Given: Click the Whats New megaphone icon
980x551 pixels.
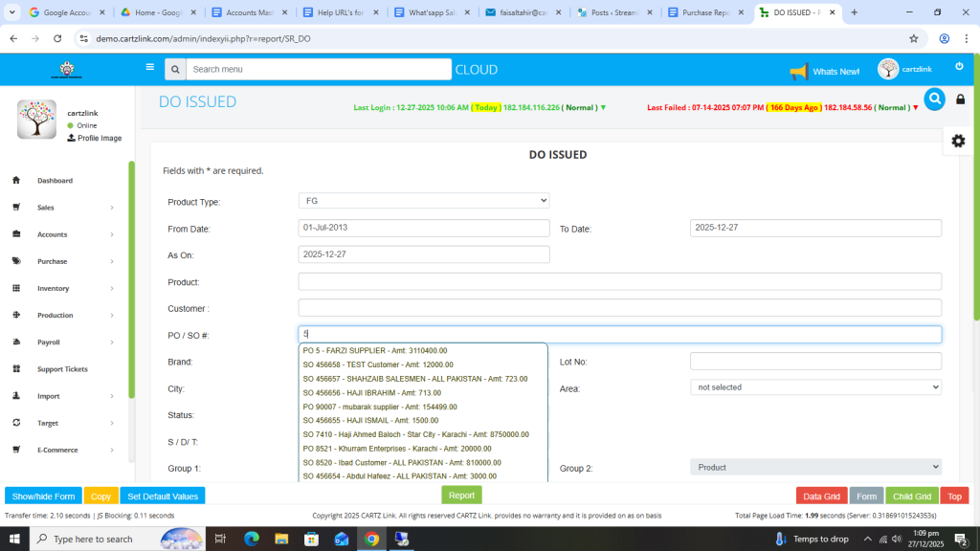Looking at the screenshot, I should 798,72.
